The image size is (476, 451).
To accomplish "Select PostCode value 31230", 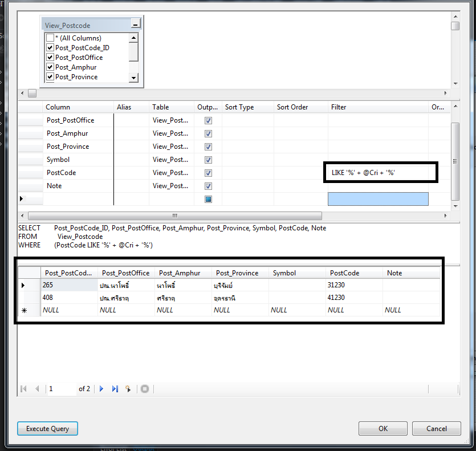I will pyautogui.click(x=354, y=285).
